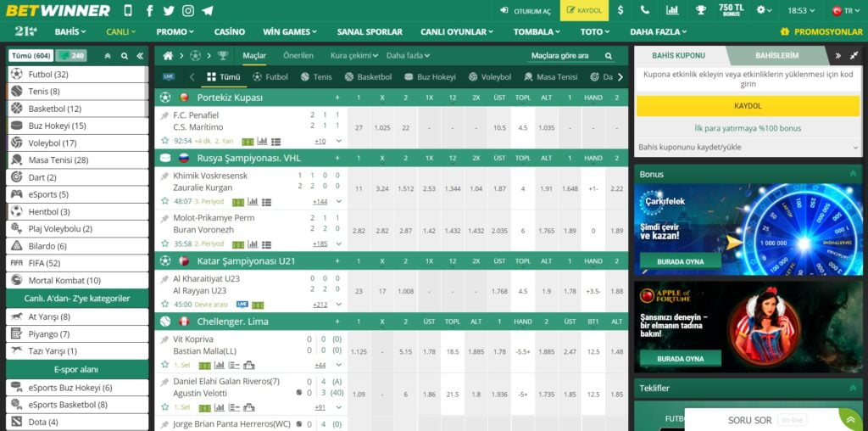Open the Kura çekimi dropdown
The image size is (868, 431).
(353, 55)
